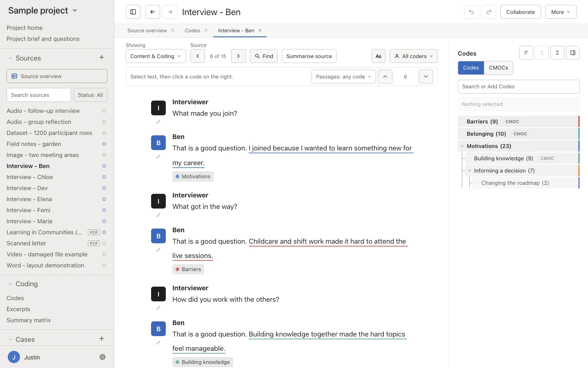Click the Status: All filter button
588x368 pixels.
click(x=90, y=95)
